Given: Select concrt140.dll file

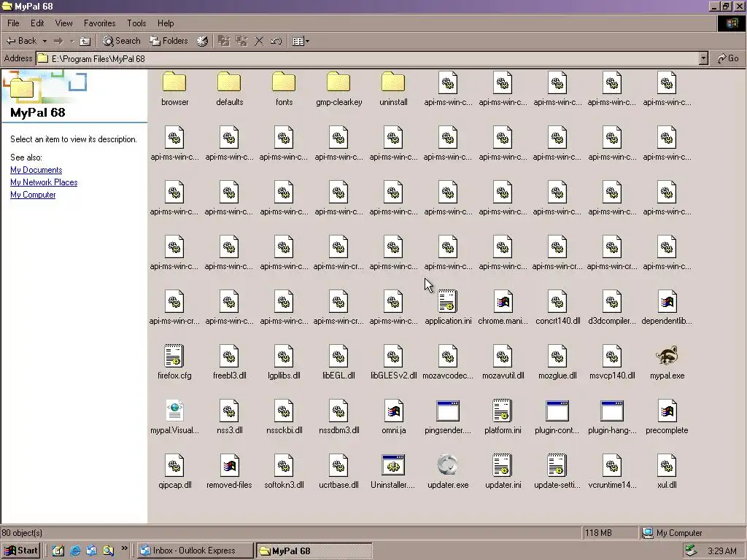Looking at the screenshot, I should [557, 307].
